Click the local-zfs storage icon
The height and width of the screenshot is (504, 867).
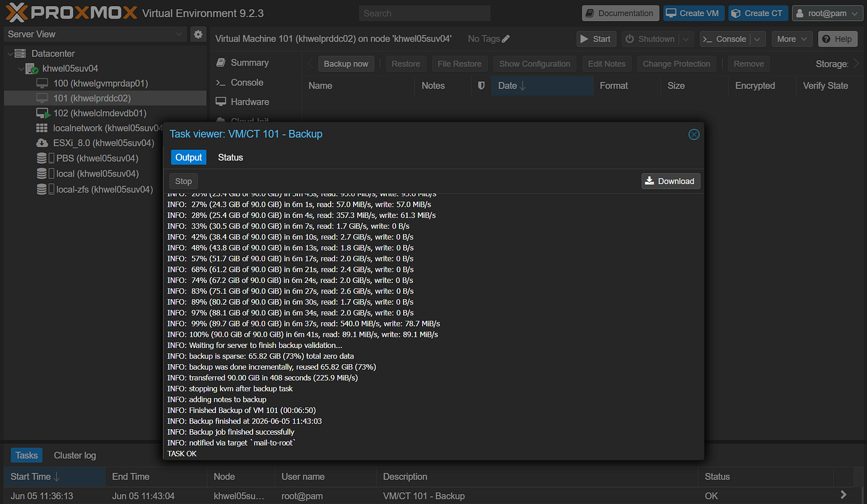tap(41, 189)
